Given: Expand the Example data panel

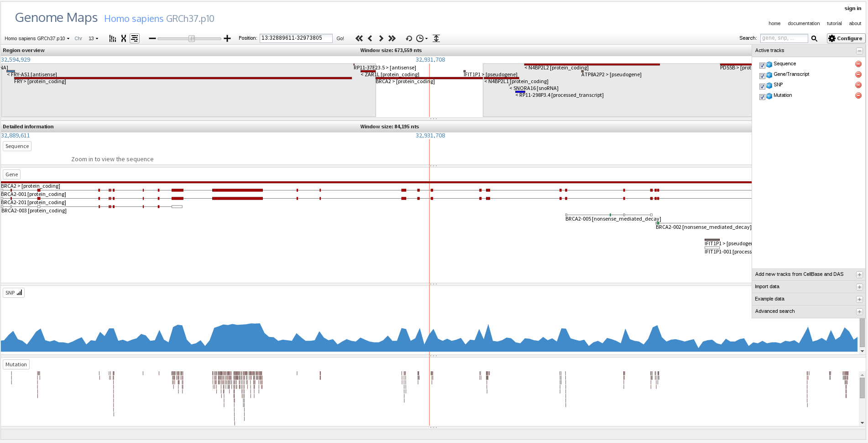Looking at the screenshot, I should 859,299.
